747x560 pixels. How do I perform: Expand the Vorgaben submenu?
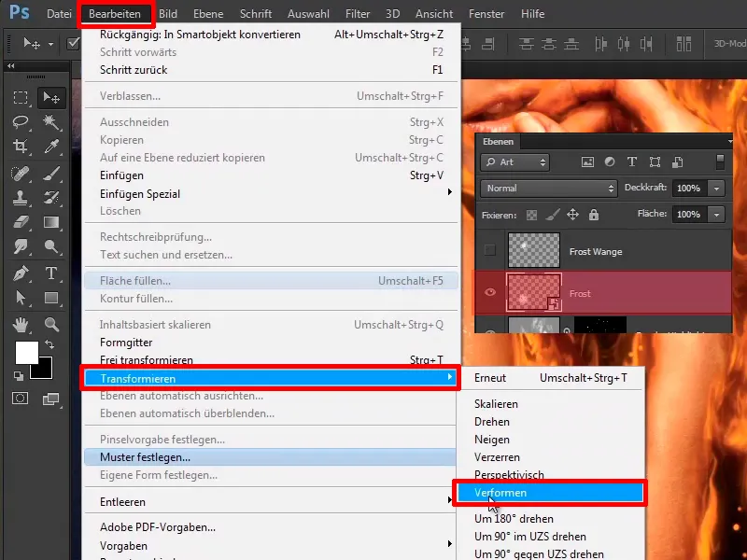[271, 546]
